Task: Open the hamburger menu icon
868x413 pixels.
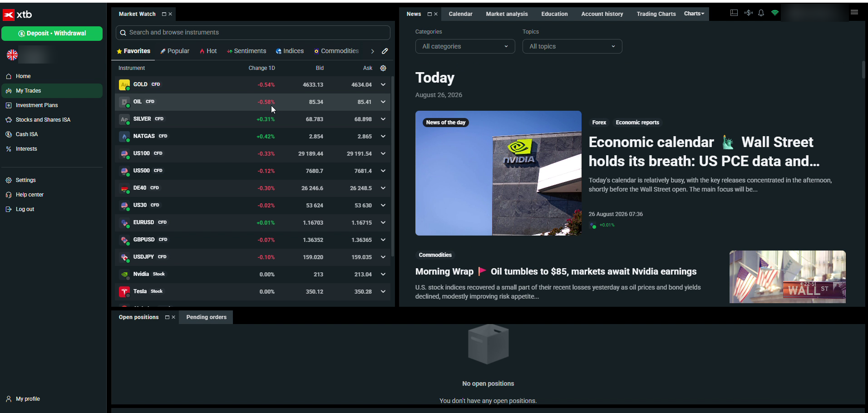Action: coord(854,13)
